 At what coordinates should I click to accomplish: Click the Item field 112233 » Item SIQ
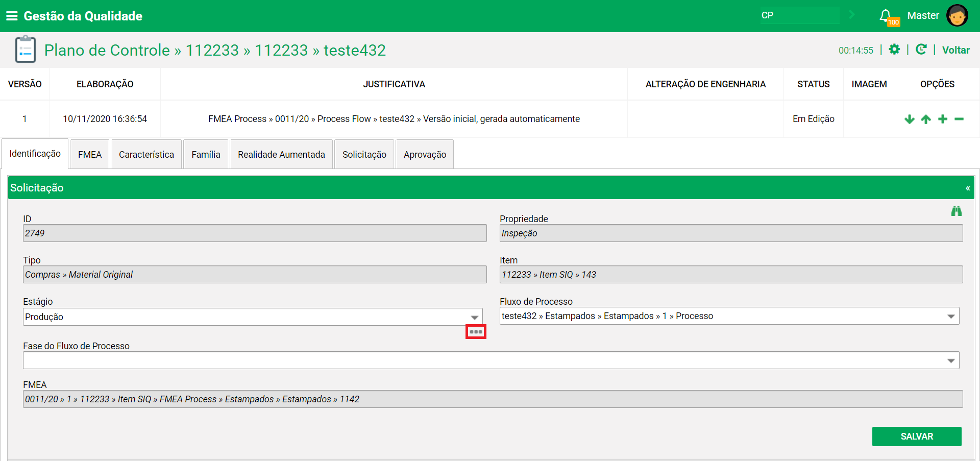point(731,275)
